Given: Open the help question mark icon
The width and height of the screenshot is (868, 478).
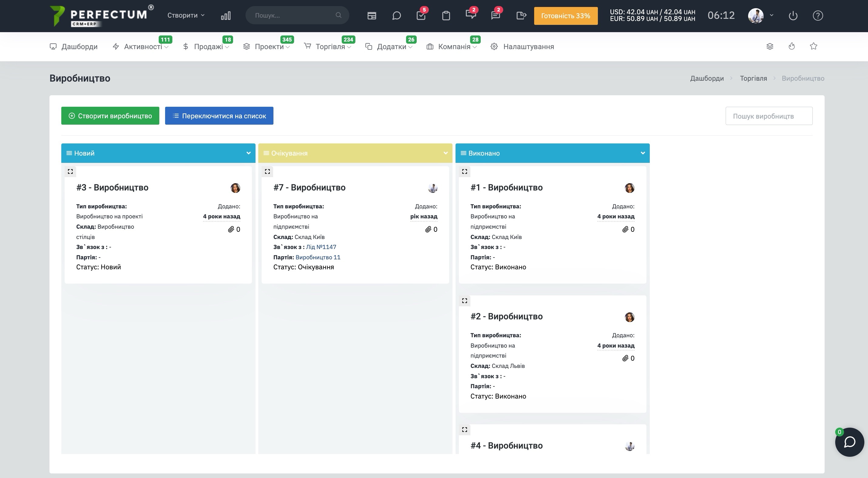Looking at the screenshot, I should pos(818,15).
